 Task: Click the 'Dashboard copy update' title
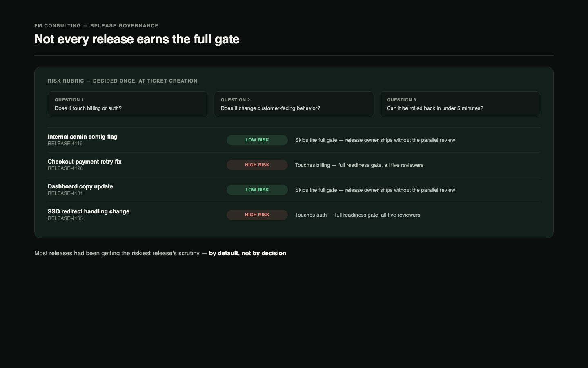80,186
